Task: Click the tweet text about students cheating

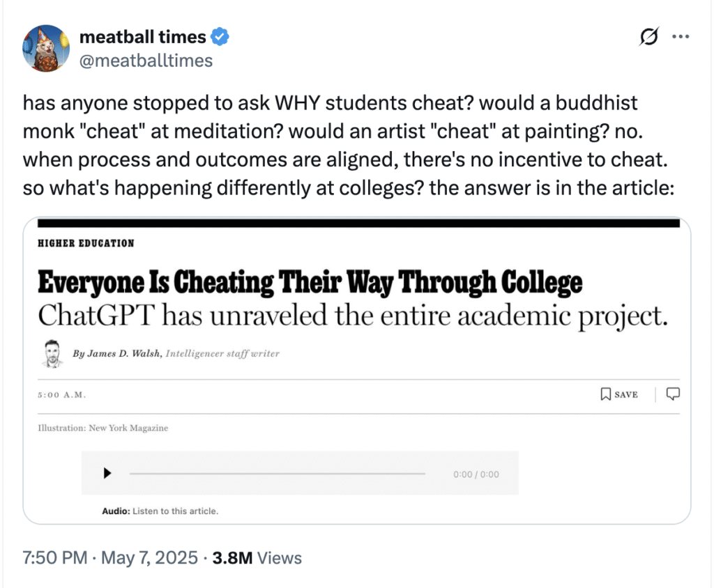Action: point(348,146)
